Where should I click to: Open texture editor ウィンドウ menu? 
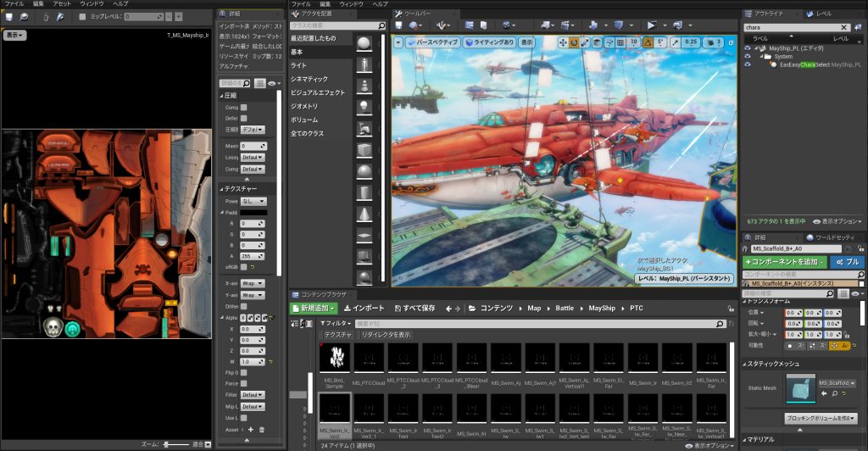(x=92, y=3)
